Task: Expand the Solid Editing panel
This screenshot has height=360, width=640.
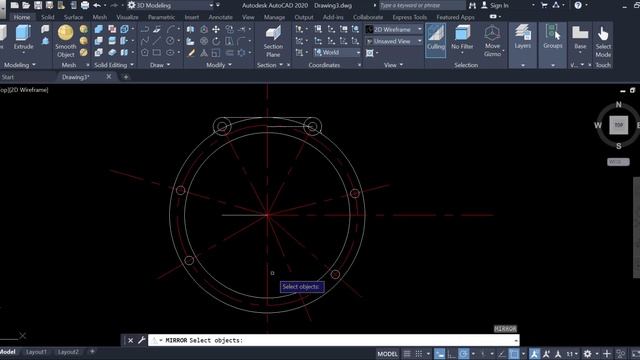Action: tap(114, 65)
